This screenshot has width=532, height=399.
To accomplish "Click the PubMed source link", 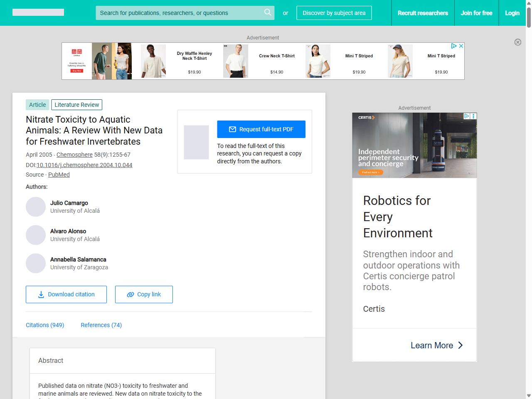I will 59,174.
